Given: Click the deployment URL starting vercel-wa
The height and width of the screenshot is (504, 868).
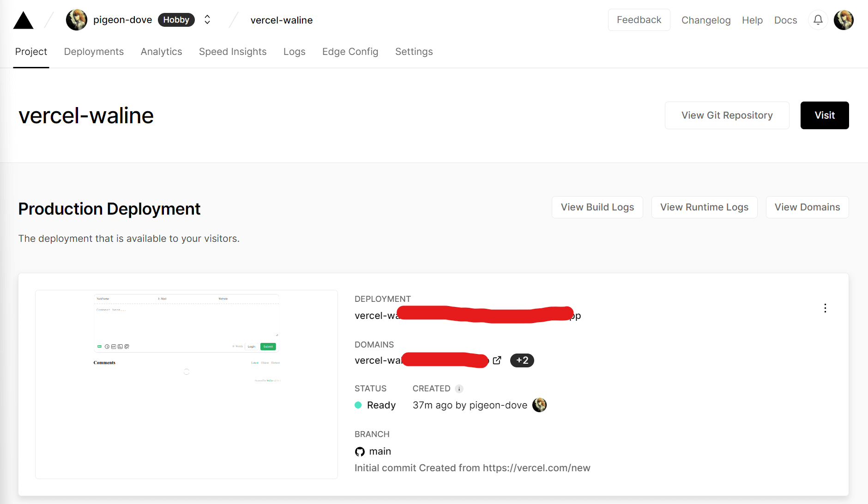Looking at the screenshot, I should coord(468,315).
